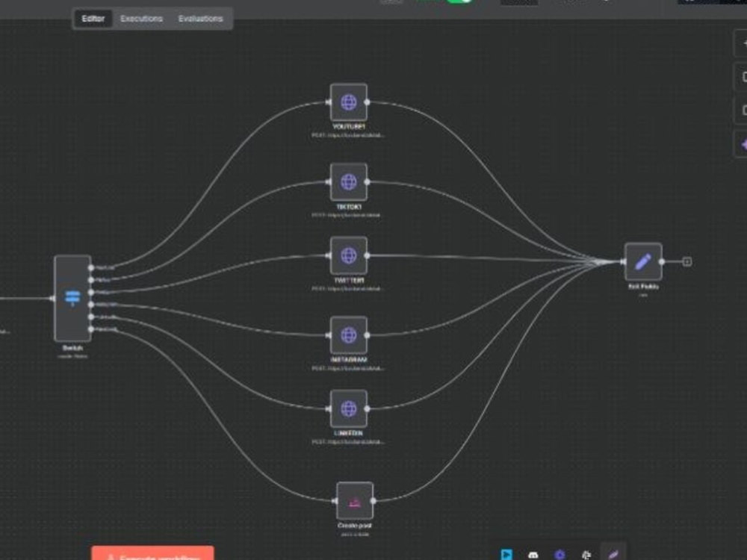
Task: Select the TWITTER1 HTTP request node
Action: point(348,255)
